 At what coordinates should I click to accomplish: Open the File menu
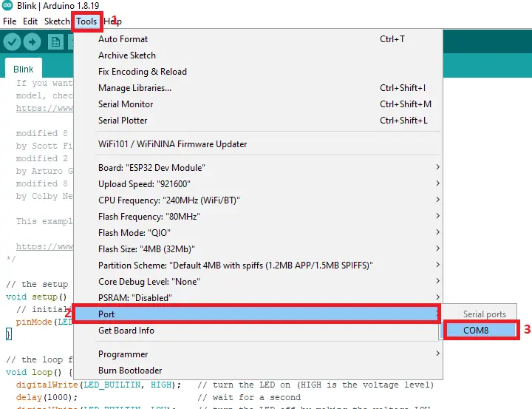click(x=10, y=21)
